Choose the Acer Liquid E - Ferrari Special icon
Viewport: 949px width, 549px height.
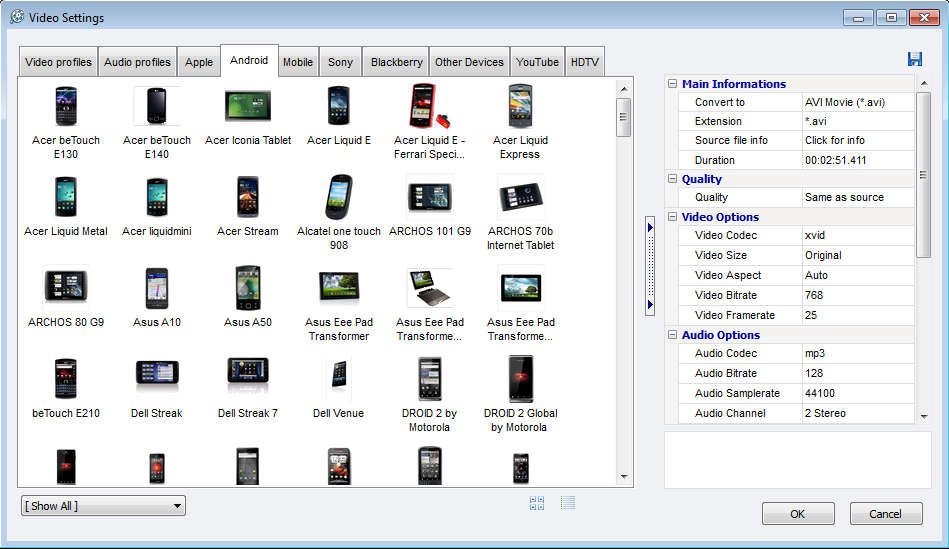click(x=428, y=106)
